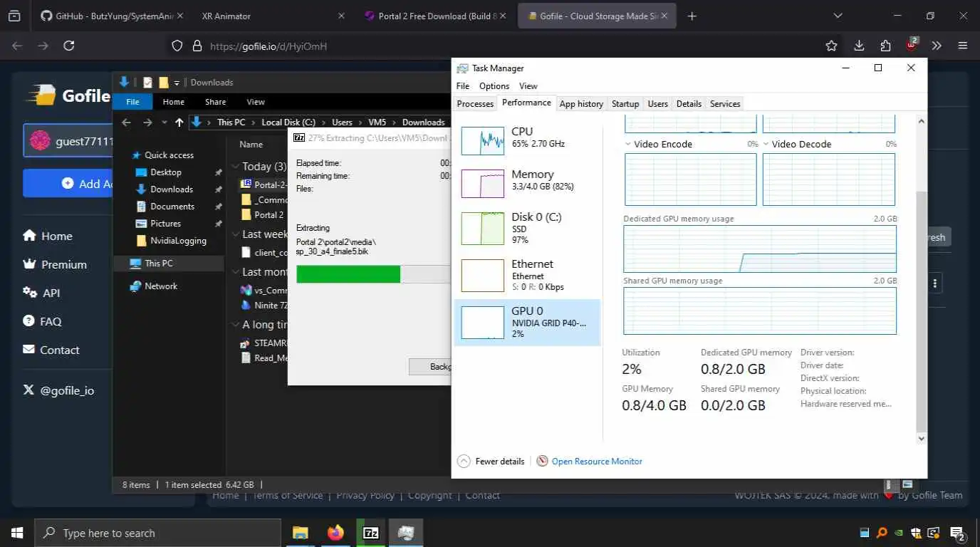The height and width of the screenshot is (547, 980).
Task: Click the orange magnifier tray icon
Action: pos(882,533)
